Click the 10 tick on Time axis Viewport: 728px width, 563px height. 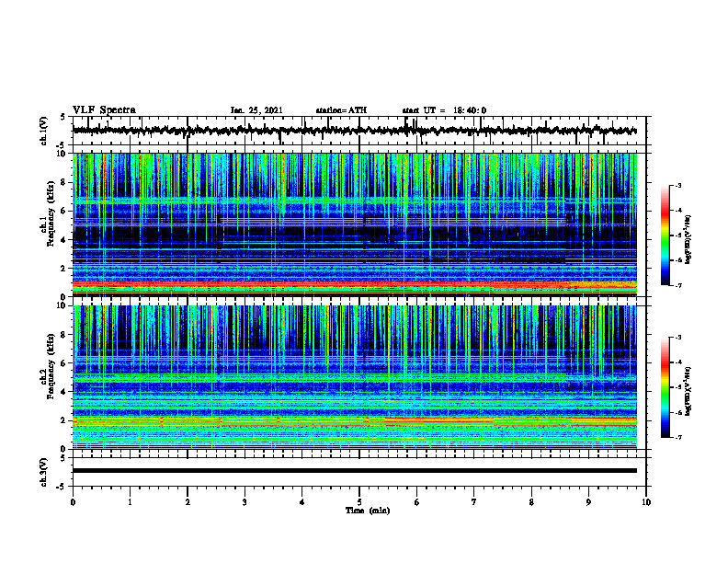coord(646,502)
